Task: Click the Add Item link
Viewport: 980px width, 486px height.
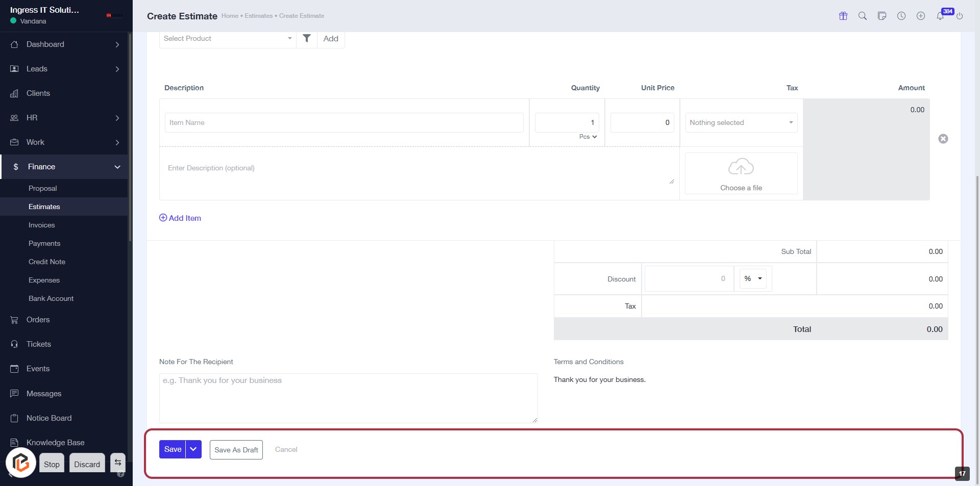Action: coord(180,218)
